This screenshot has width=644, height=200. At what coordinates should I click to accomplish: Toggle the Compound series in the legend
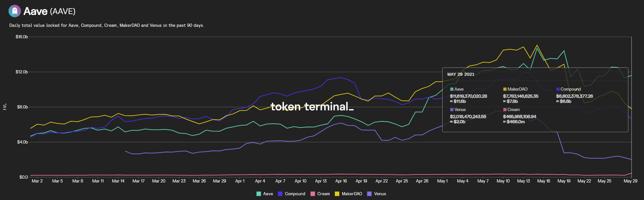[292, 194]
